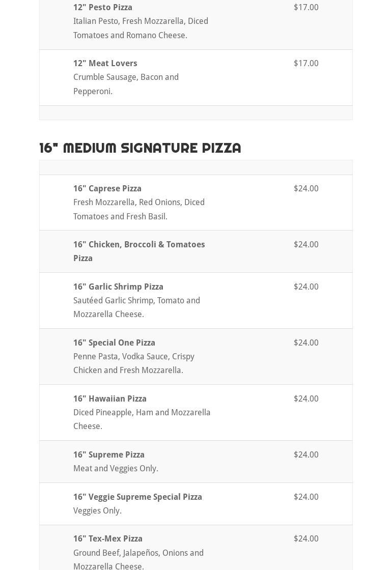This screenshot has height=570, width=392.
Task: Click the Penne Pasta, Vodka Sauce description
Action: 133,363
